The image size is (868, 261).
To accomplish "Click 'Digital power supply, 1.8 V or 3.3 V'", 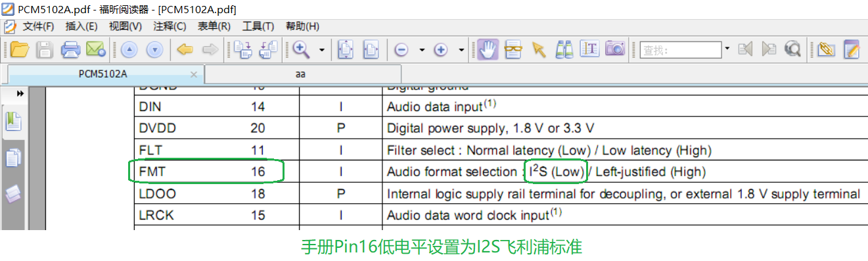I will 491,128.
